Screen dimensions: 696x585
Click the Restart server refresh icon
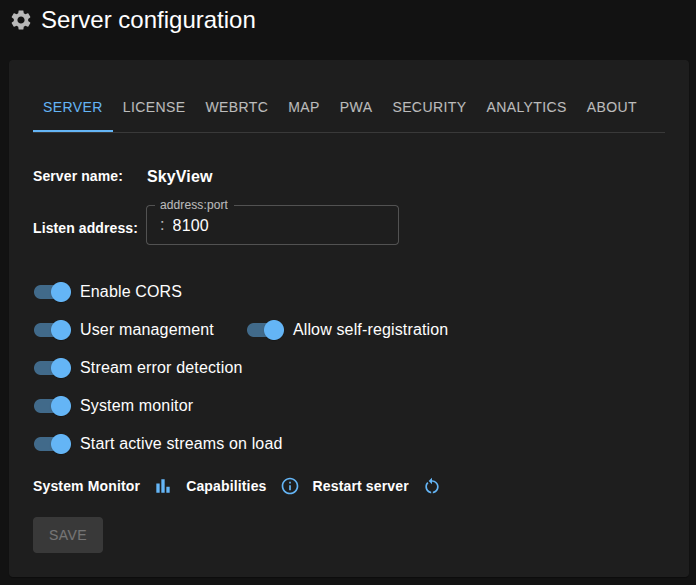pyautogui.click(x=432, y=486)
